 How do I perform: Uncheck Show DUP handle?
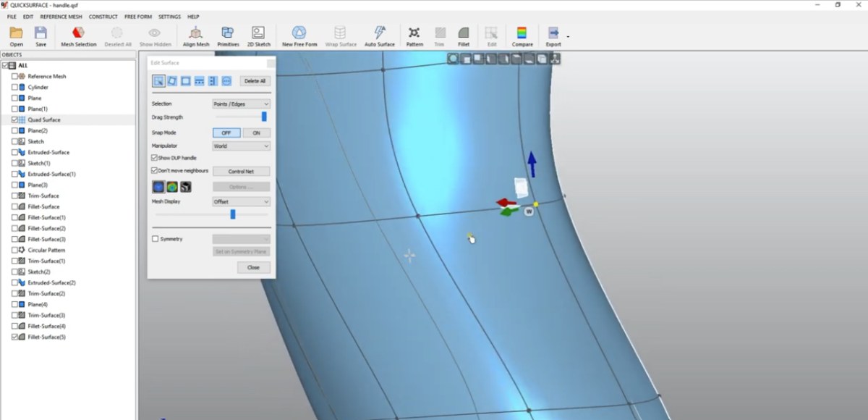(155, 157)
